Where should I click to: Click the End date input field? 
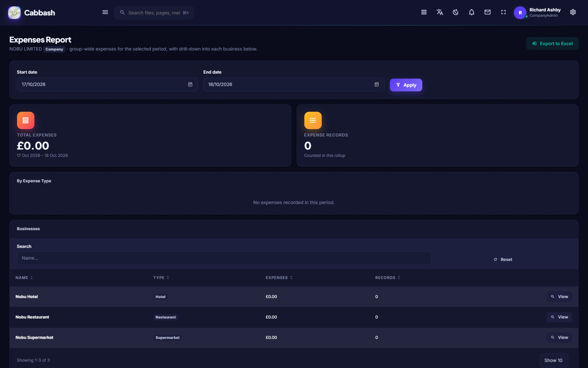[x=294, y=85]
